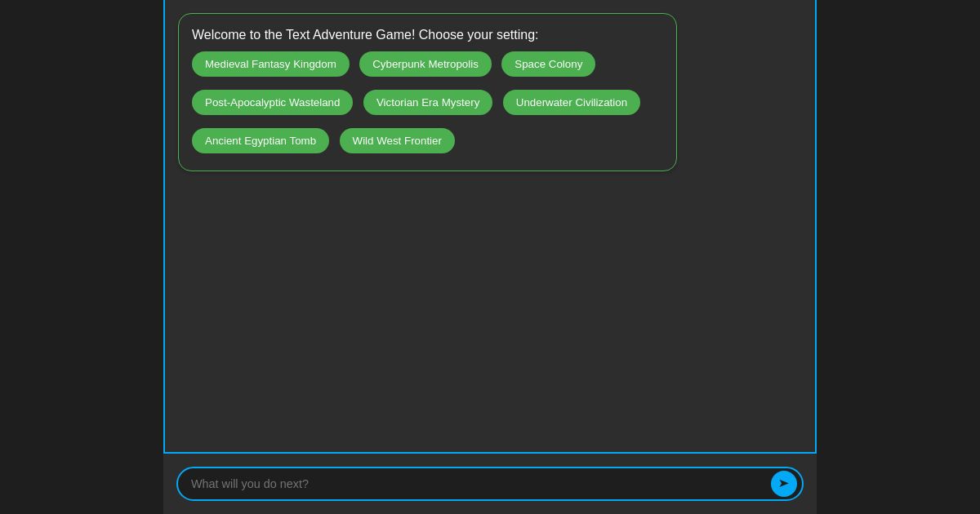Click the play-style arrow to send input
Screen dimensions: 980x514
pyautogui.click(x=784, y=484)
